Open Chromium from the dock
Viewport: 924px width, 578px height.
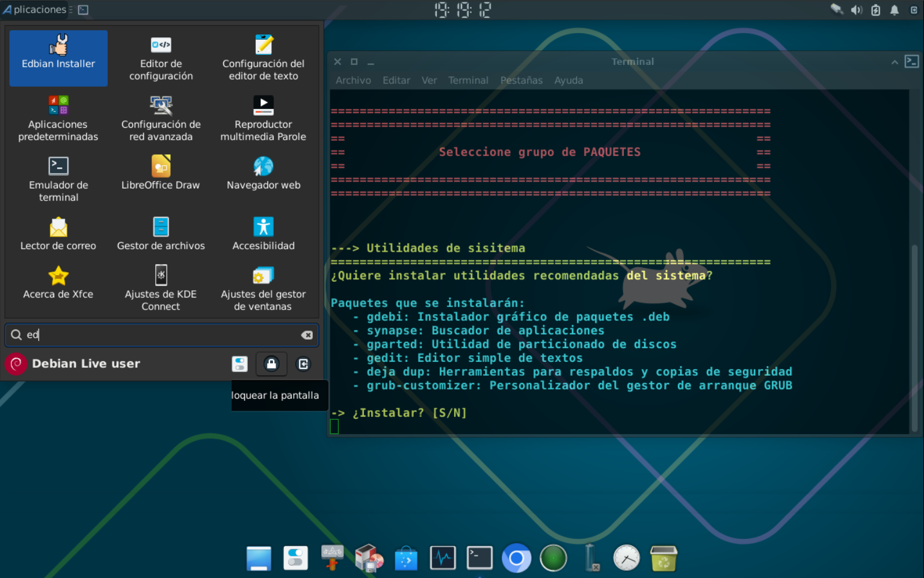click(x=516, y=558)
